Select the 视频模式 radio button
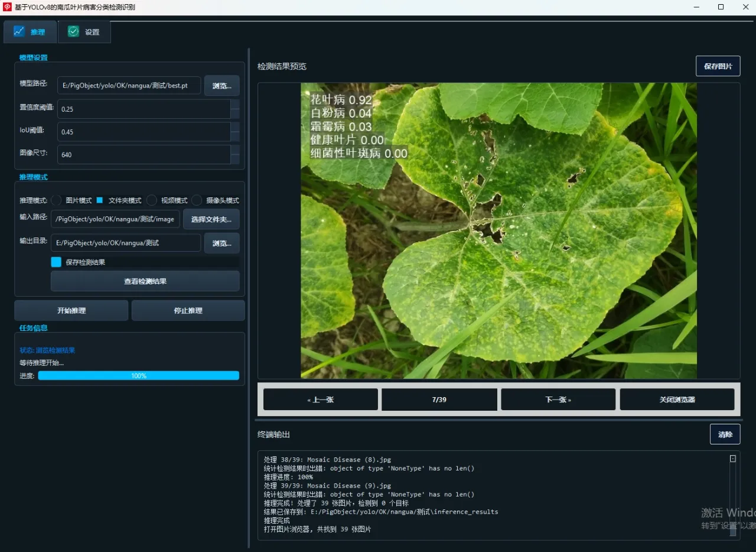Screen dimensions: 756x552 point(152,200)
